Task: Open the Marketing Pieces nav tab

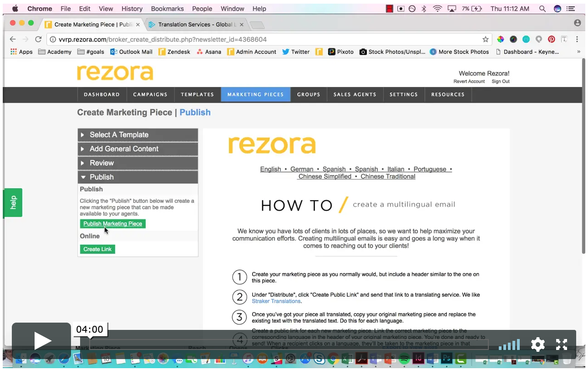Action: tap(256, 94)
